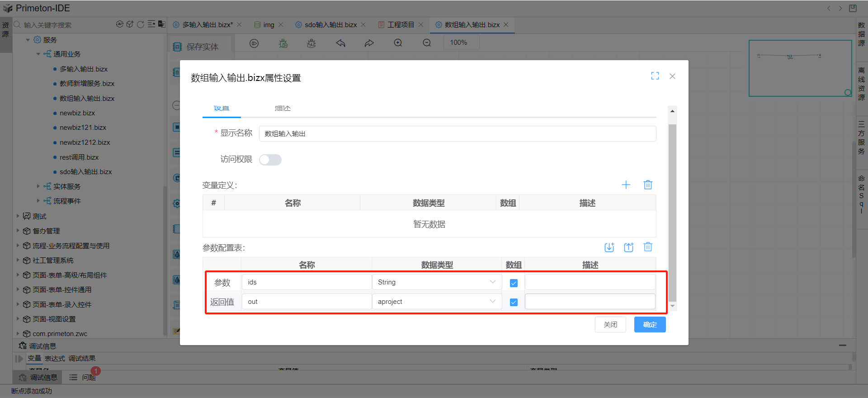Click the 确定 confirm button
Screen dimensions: 868x398
coord(650,325)
